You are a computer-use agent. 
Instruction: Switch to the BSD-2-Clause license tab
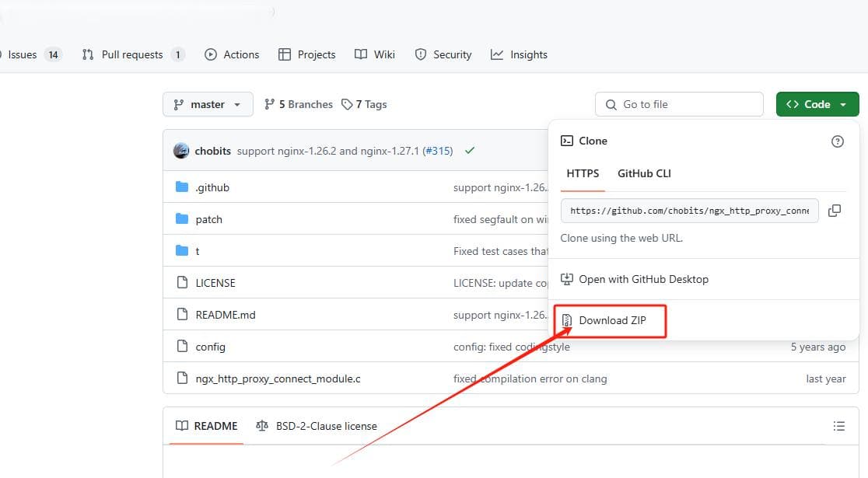[x=316, y=426]
